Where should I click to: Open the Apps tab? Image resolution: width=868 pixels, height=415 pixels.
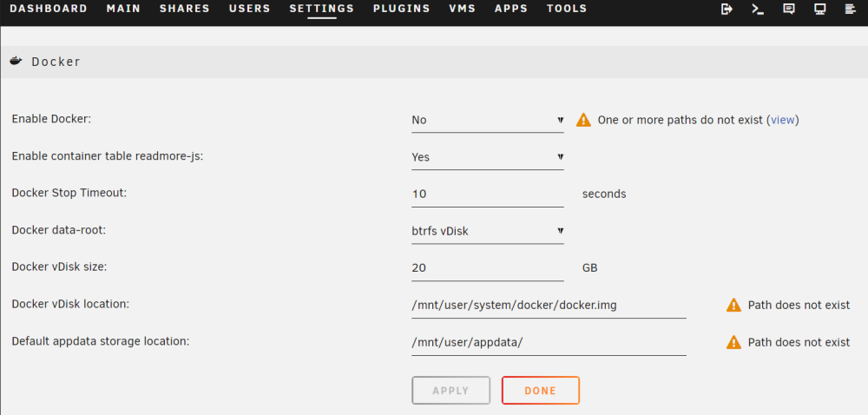(511, 9)
